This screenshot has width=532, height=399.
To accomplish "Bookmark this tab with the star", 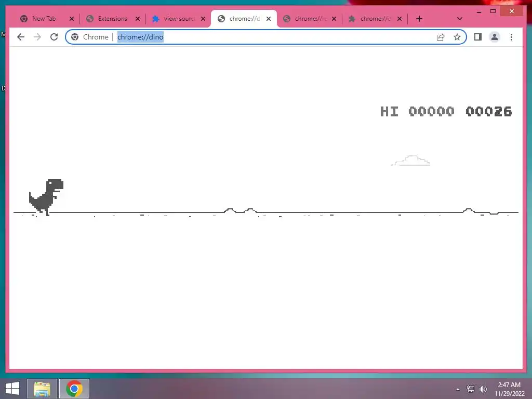I will [x=457, y=37].
